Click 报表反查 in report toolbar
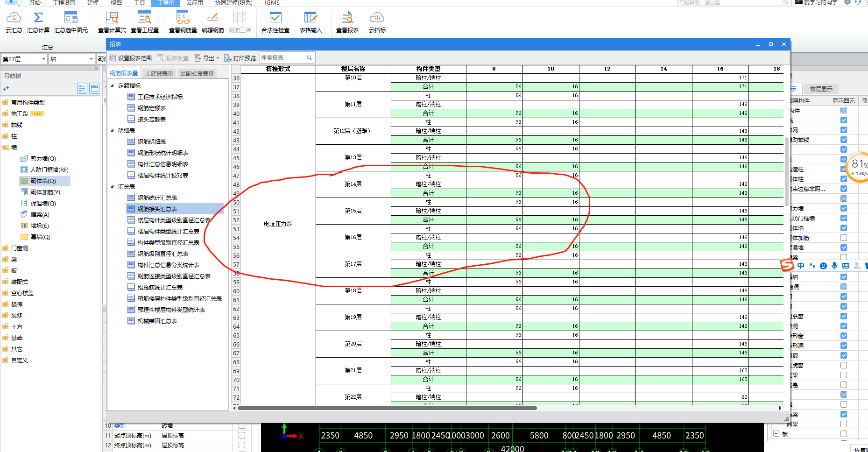 173,58
